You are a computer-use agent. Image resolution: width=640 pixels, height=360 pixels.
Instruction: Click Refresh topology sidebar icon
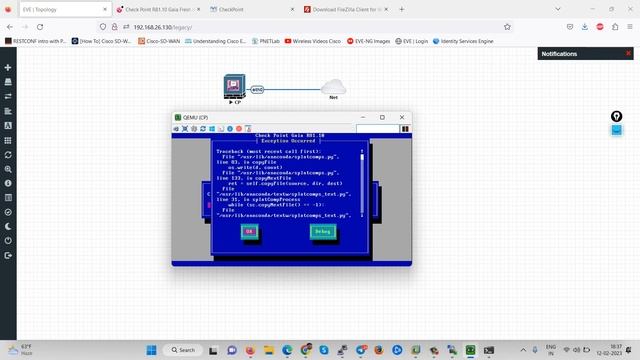click(8, 155)
